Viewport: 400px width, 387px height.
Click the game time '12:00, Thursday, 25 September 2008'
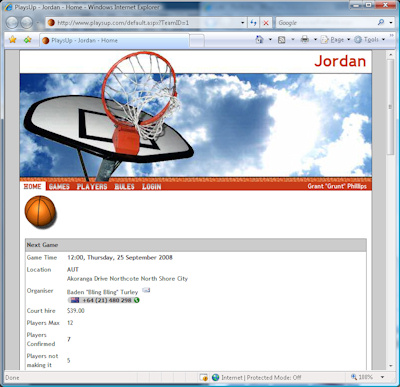[120, 257]
